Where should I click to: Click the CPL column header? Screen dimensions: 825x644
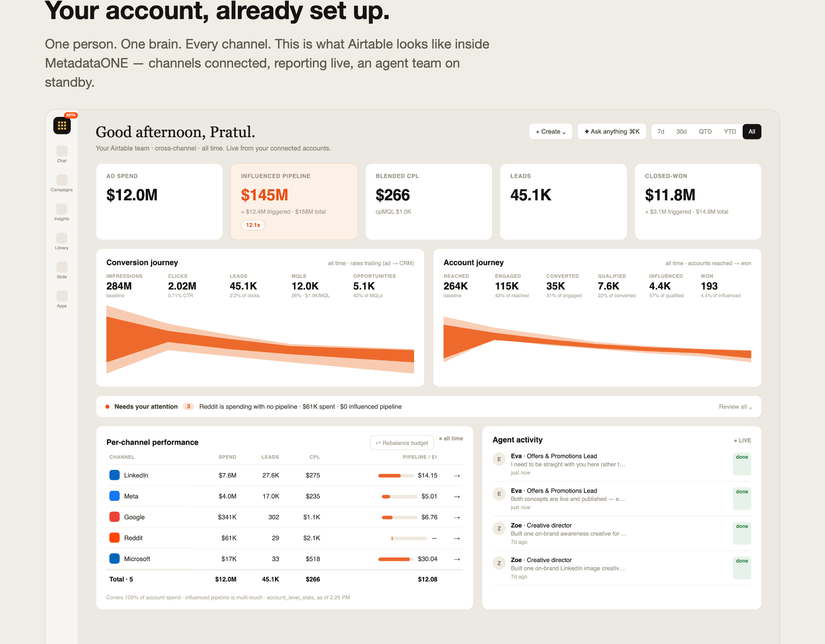point(315,457)
